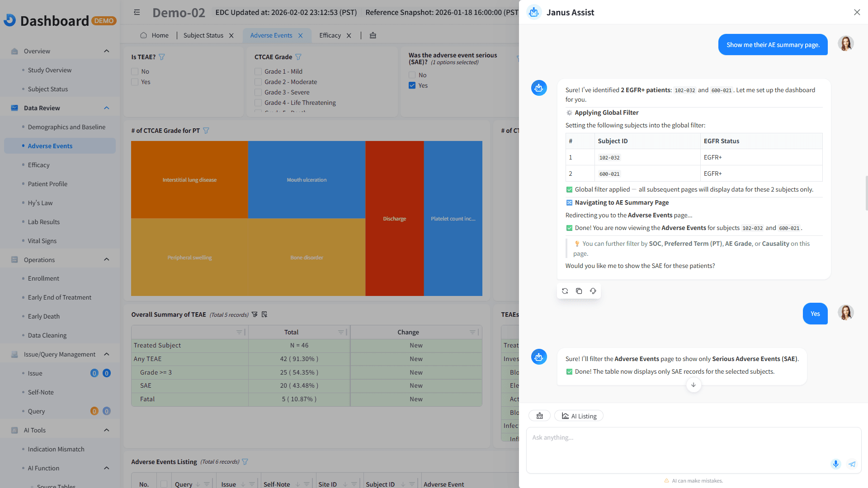Open the Subject Status tab

[203, 35]
